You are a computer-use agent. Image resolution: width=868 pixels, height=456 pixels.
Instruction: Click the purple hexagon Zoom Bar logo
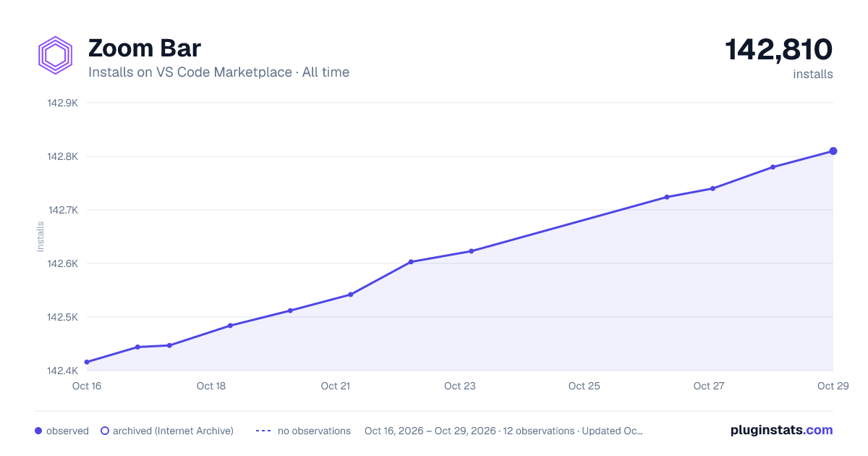coord(55,55)
